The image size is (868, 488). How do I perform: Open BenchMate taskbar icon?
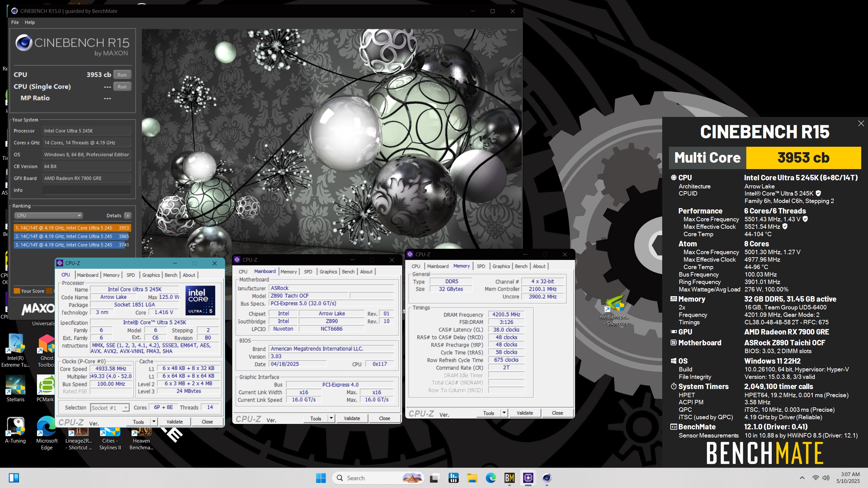coord(510,478)
